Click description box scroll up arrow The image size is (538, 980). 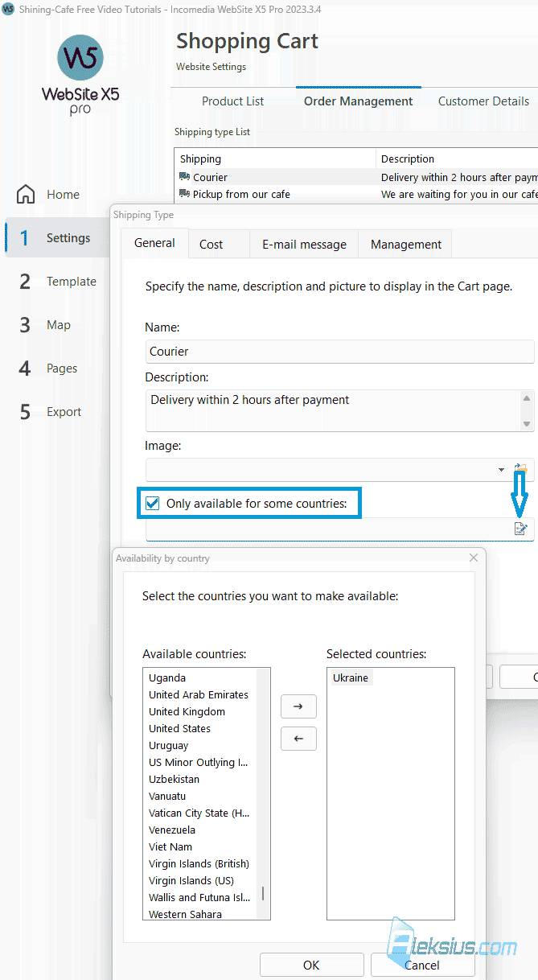click(527, 397)
